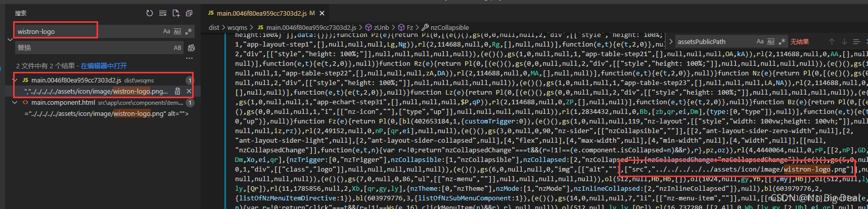Close the main.0046f80ea959cc7303d2.js tab
Screen dimensions: 868x209
(322, 13)
